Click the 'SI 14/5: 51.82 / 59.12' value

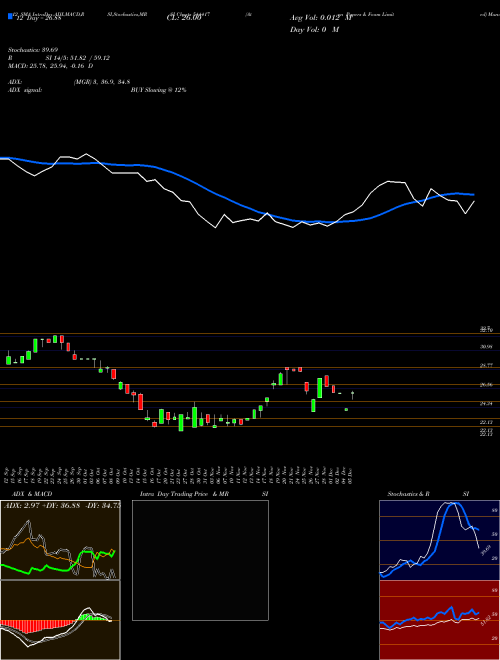pyautogui.click(x=80, y=58)
